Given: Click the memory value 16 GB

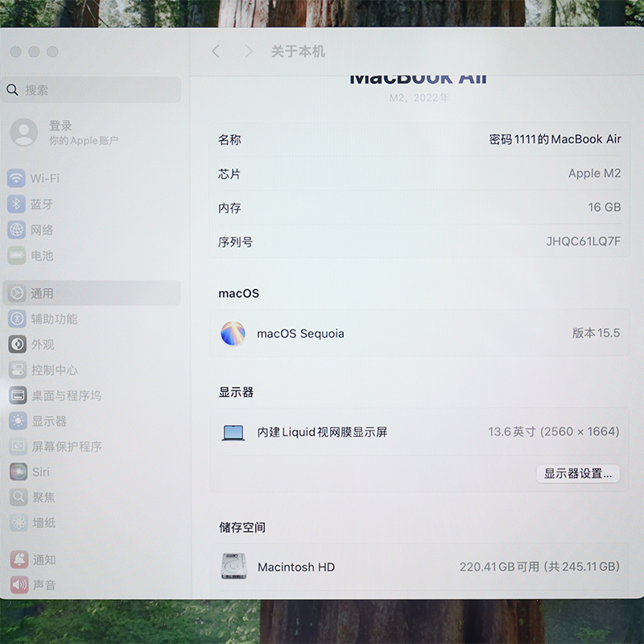Looking at the screenshot, I should (x=605, y=207).
